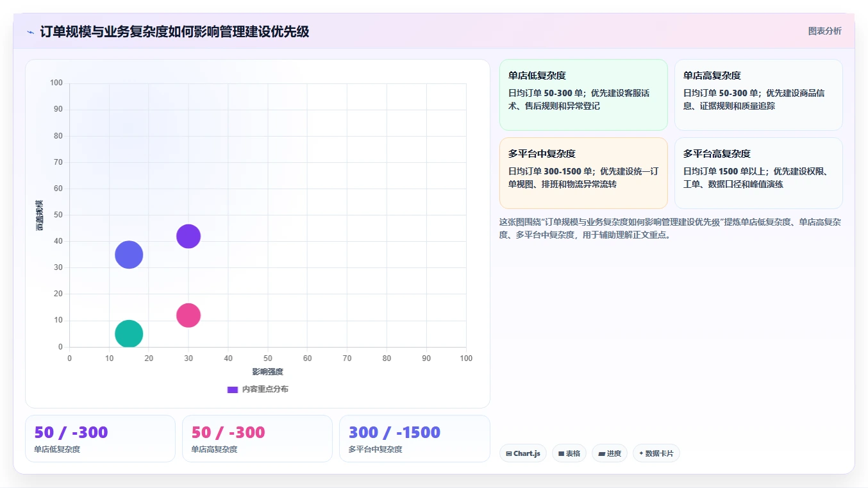This screenshot has height=488, width=868.
Task: Click the 覆盖规模 y-axis title
Action: [40, 215]
